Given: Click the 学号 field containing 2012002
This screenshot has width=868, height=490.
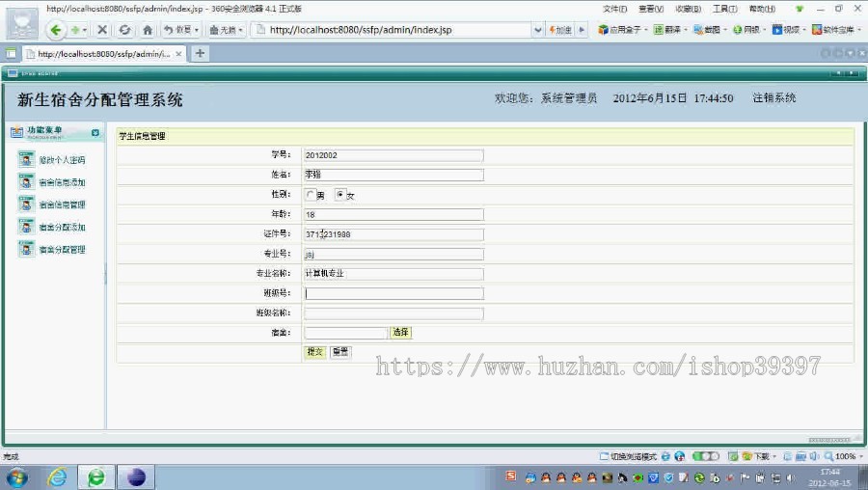Looking at the screenshot, I should pyautogui.click(x=393, y=155).
